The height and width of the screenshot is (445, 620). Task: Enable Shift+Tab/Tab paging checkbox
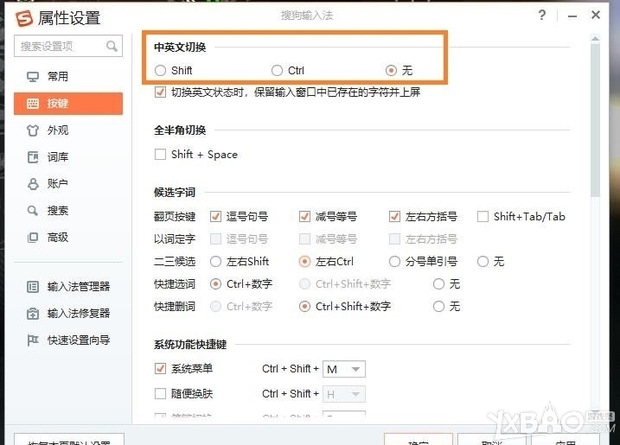click(x=482, y=216)
